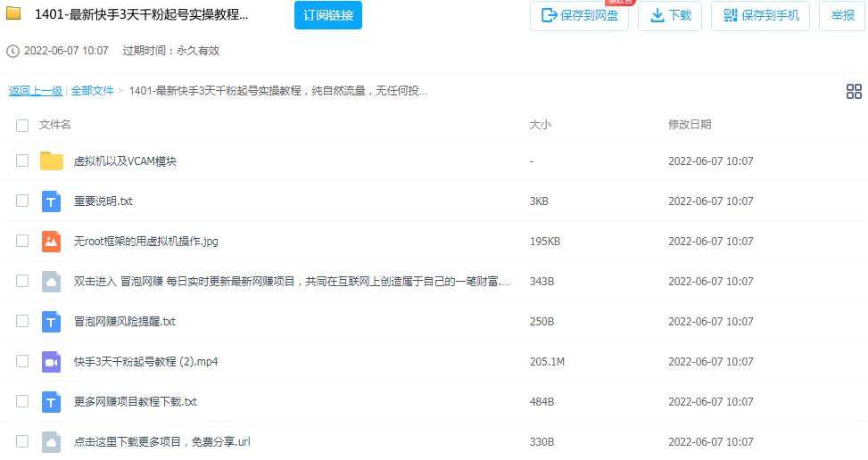The height and width of the screenshot is (460, 868).
Task: Open file name 无root框架的用虚拟机操作.jpg
Action: tap(146, 241)
